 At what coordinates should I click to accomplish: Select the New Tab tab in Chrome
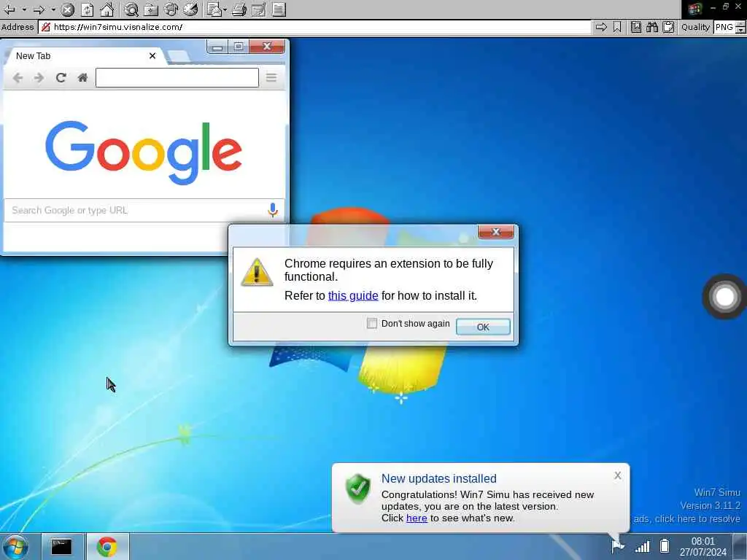tap(81, 56)
